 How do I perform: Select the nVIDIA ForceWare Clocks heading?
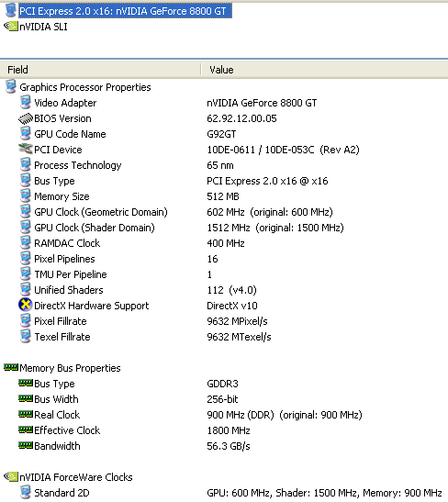click(76, 477)
